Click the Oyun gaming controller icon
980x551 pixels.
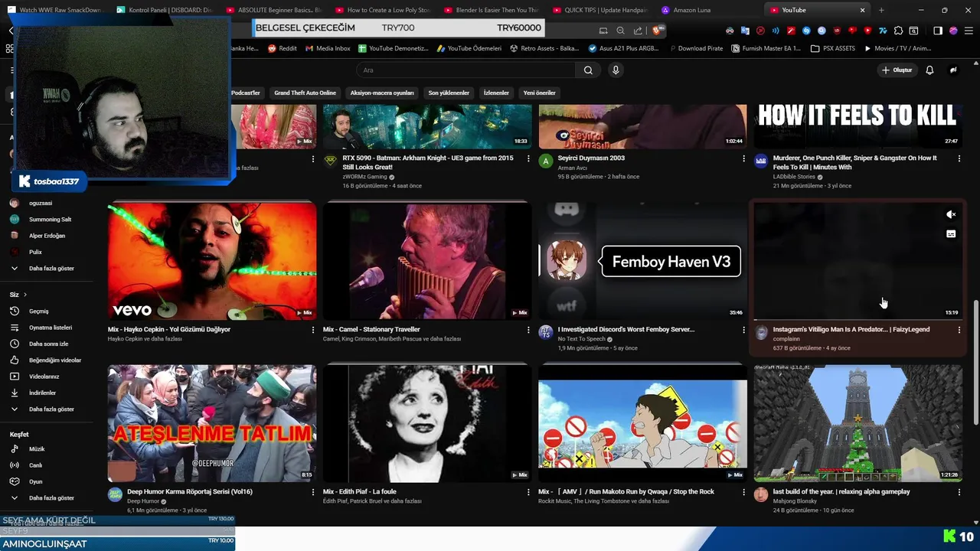pos(14,481)
